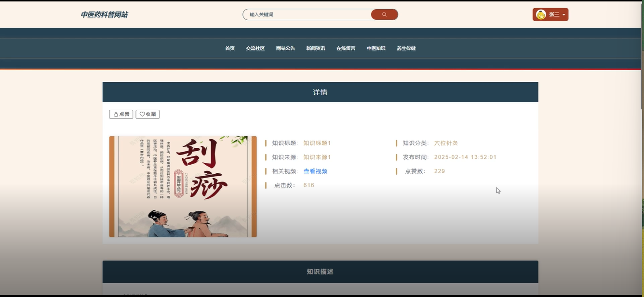Click the publish time 2025-02-14 13:52:01

[x=465, y=157]
